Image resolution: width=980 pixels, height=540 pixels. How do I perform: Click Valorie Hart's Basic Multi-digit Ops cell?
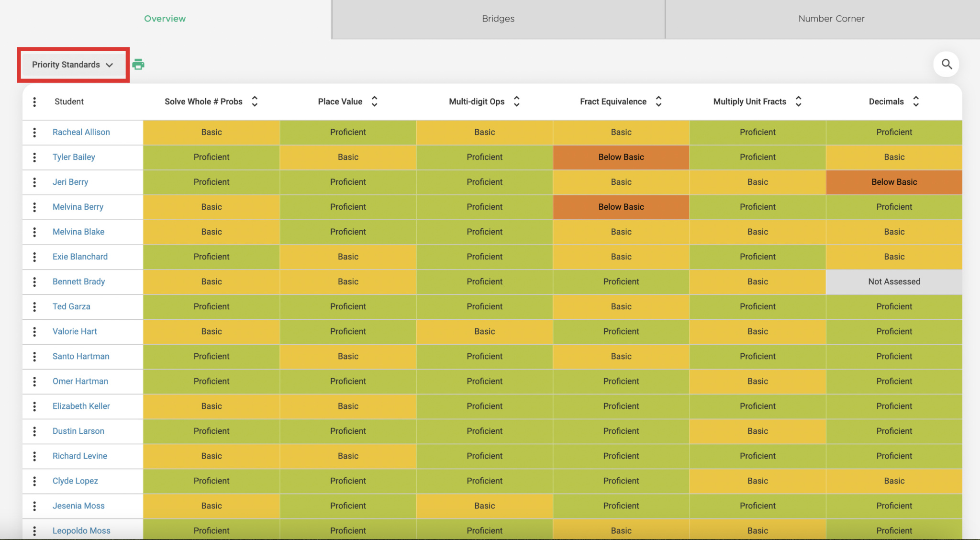point(485,331)
